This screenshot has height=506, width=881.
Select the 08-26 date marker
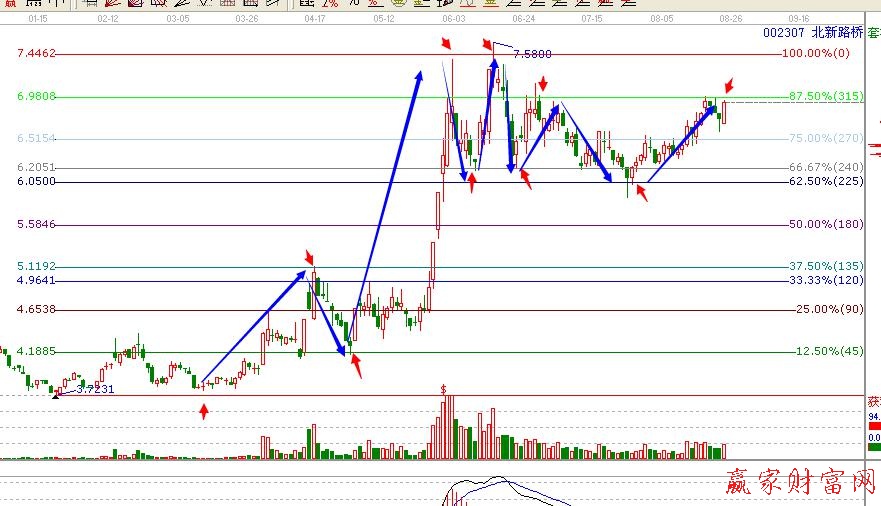729,19
